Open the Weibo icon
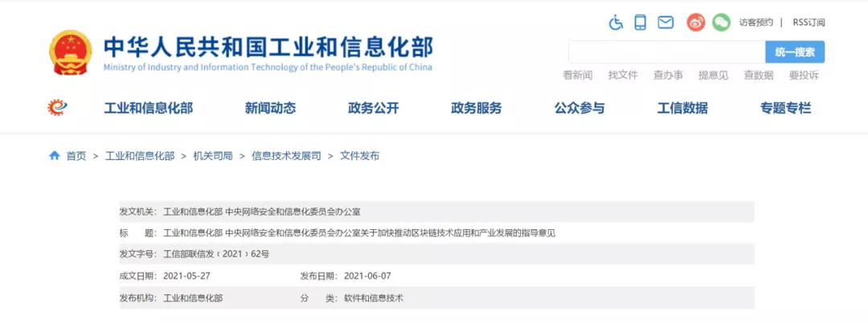 point(696,23)
